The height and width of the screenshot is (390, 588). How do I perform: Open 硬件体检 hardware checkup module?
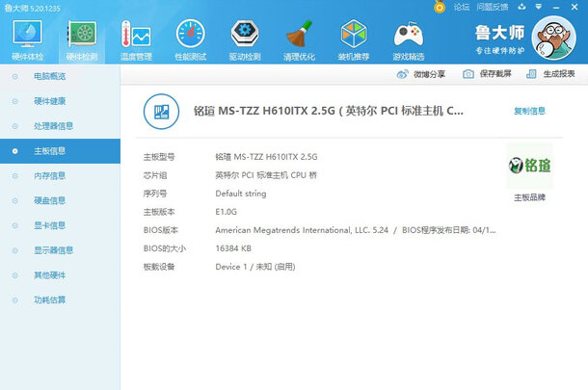[x=27, y=39]
